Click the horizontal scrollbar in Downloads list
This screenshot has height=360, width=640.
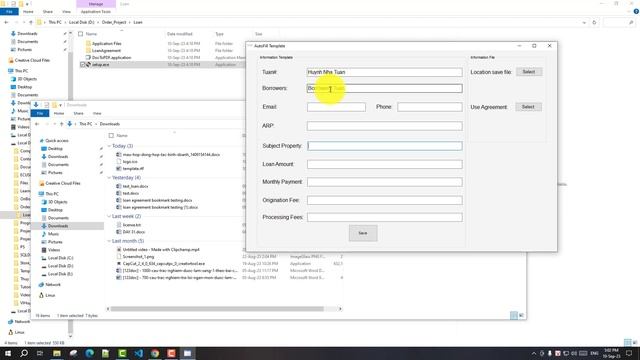pyautogui.click(x=217, y=309)
